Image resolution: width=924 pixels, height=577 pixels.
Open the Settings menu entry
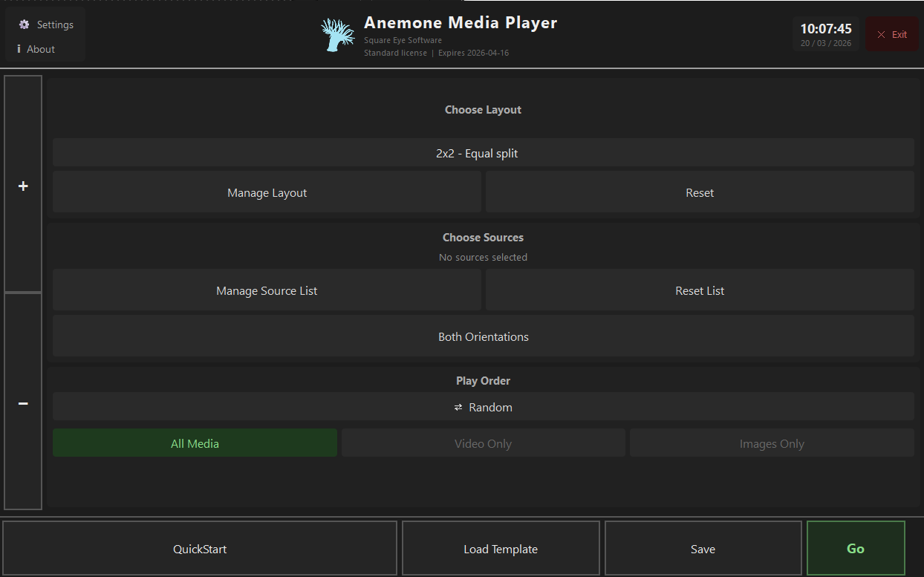click(x=52, y=24)
